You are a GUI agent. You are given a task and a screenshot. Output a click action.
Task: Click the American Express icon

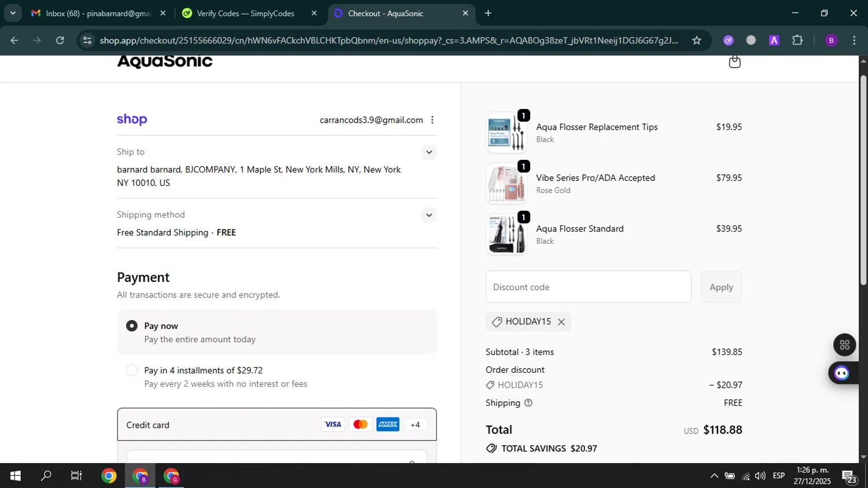pos(388,424)
